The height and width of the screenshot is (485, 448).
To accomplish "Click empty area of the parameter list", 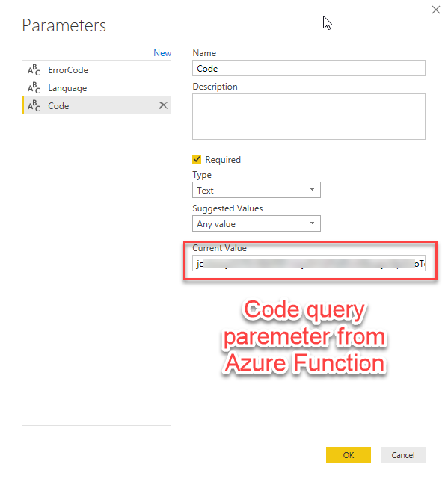I will coord(96,269).
